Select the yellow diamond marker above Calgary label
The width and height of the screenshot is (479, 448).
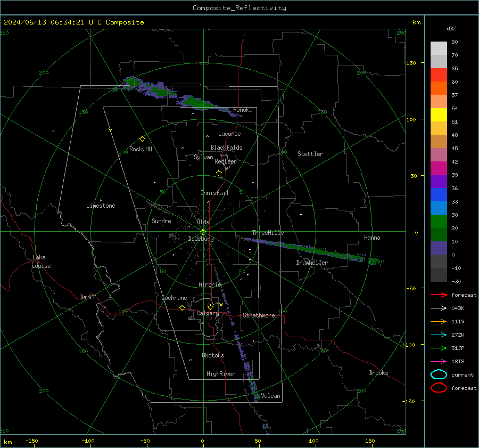pos(210,307)
